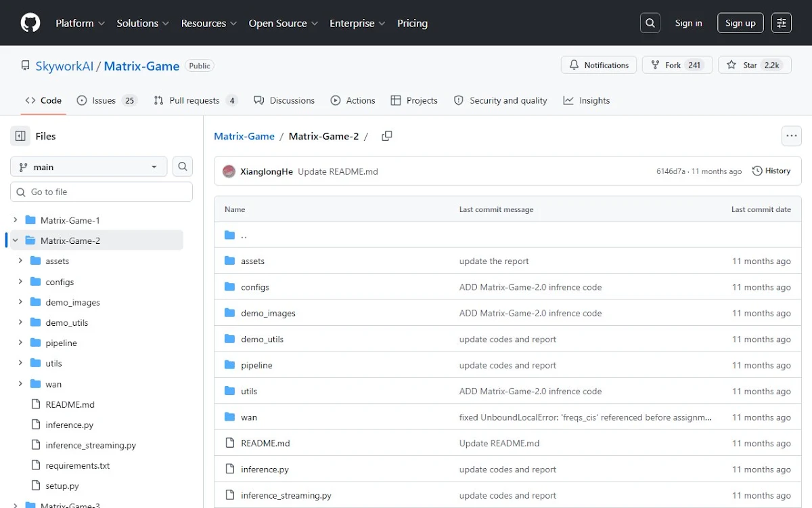This screenshot has height=508, width=812.
Task: Collapse Matrix-Game-2 folder chevron in tree
Action: [x=15, y=240]
